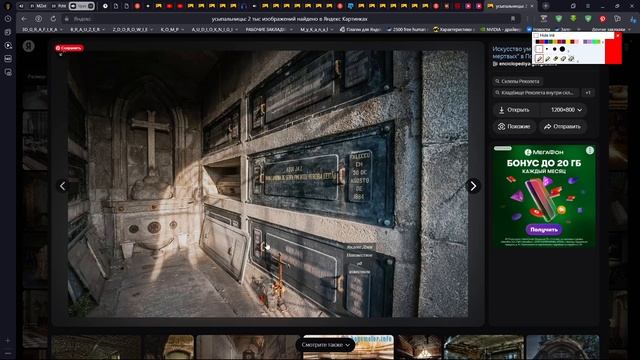Open the history clock icon in sidebar
640x360 pixels.
coord(8,19)
